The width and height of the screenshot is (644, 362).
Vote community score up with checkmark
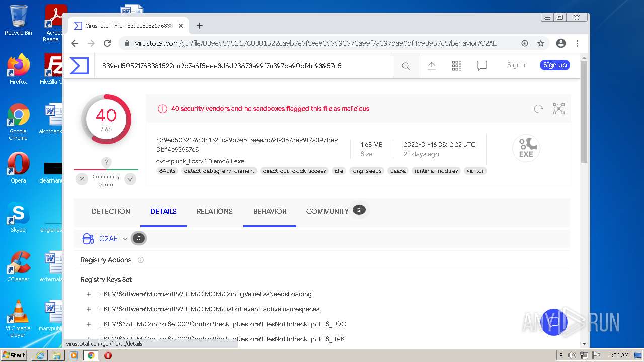click(130, 178)
